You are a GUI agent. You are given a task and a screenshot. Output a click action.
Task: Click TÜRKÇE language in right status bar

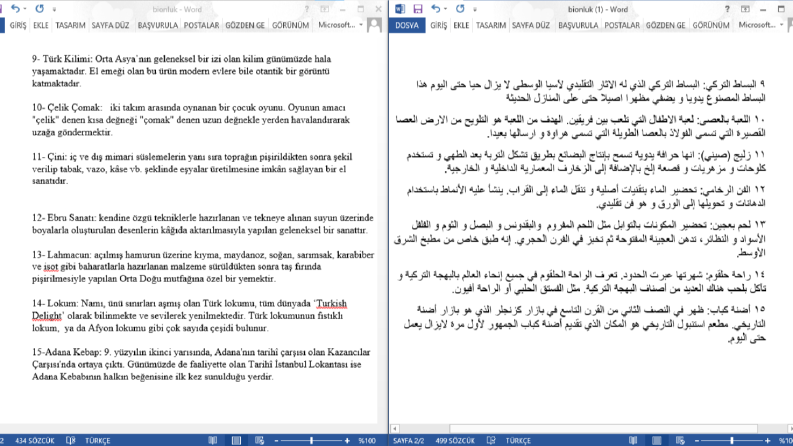point(518,440)
